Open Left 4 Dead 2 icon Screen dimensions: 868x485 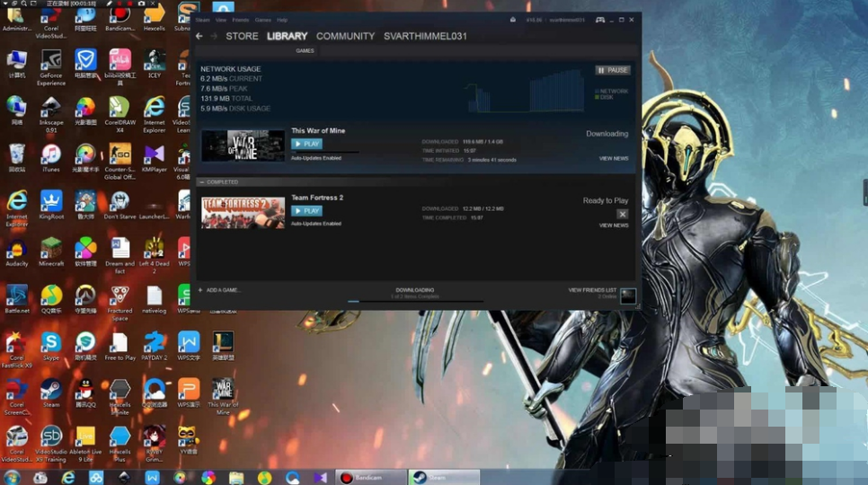point(154,256)
